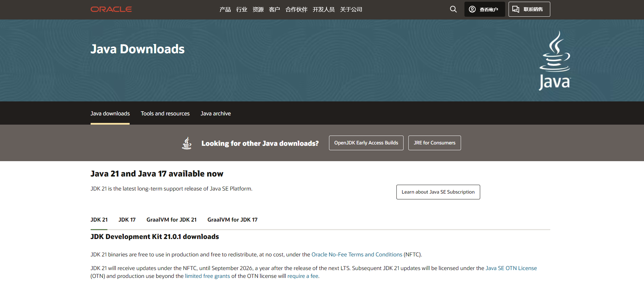Click 'Looking for other Java downloads?' text

[260, 143]
